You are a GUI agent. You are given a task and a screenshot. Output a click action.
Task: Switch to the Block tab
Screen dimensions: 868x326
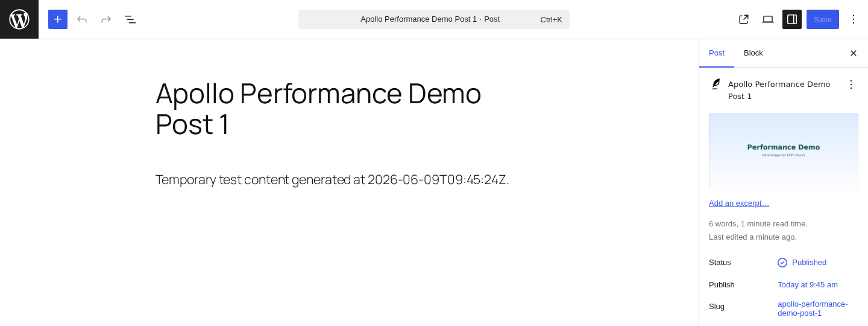point(753,53)
